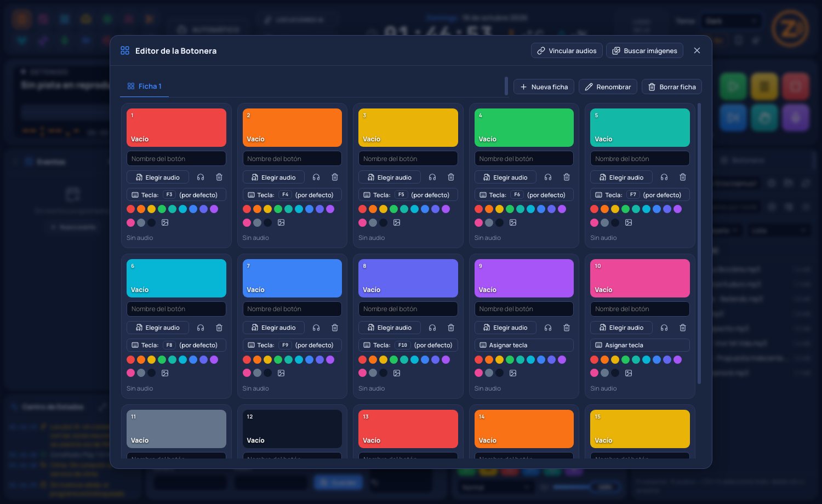Click the picture icon on button 8 card

397,373
